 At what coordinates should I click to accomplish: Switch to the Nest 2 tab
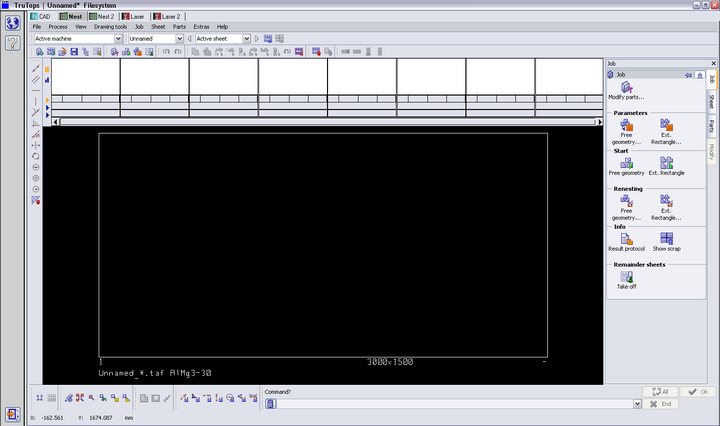pyautogui.click(x=101, y=17)
